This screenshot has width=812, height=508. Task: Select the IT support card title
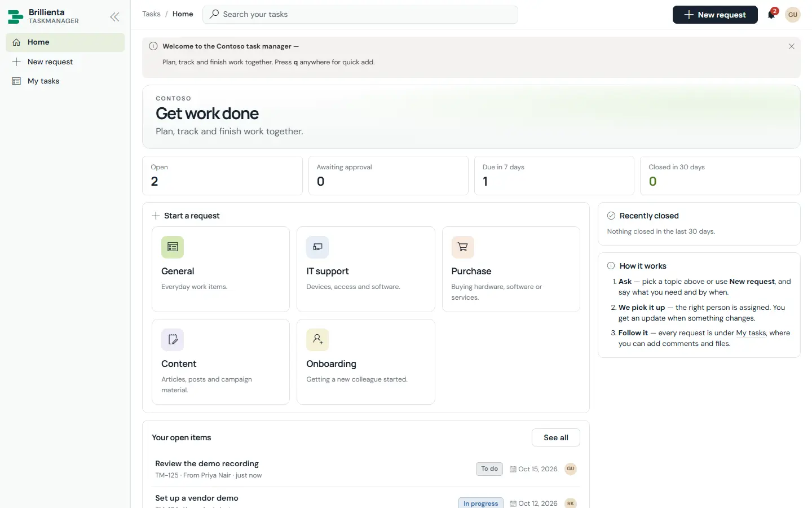(328, 271)
